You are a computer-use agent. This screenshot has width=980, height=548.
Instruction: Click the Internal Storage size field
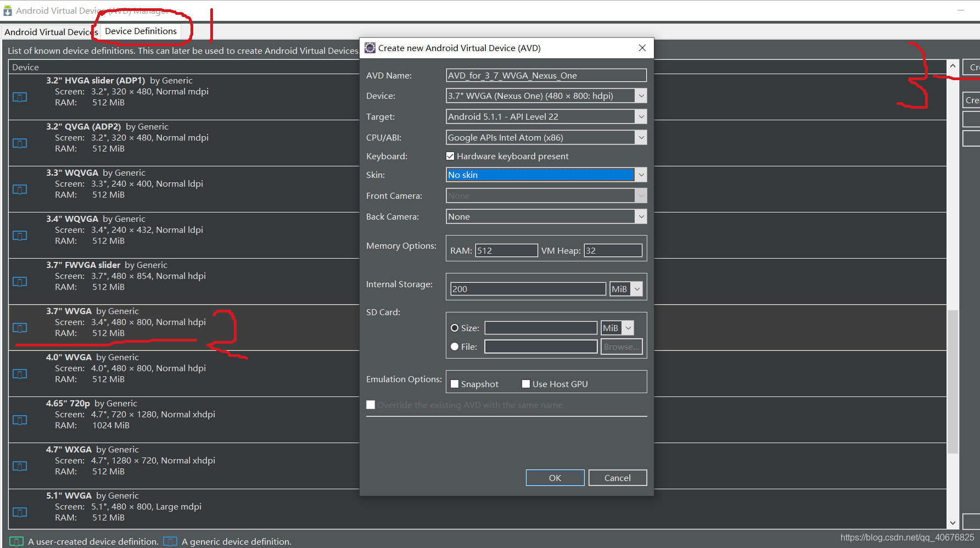[528, 289]
